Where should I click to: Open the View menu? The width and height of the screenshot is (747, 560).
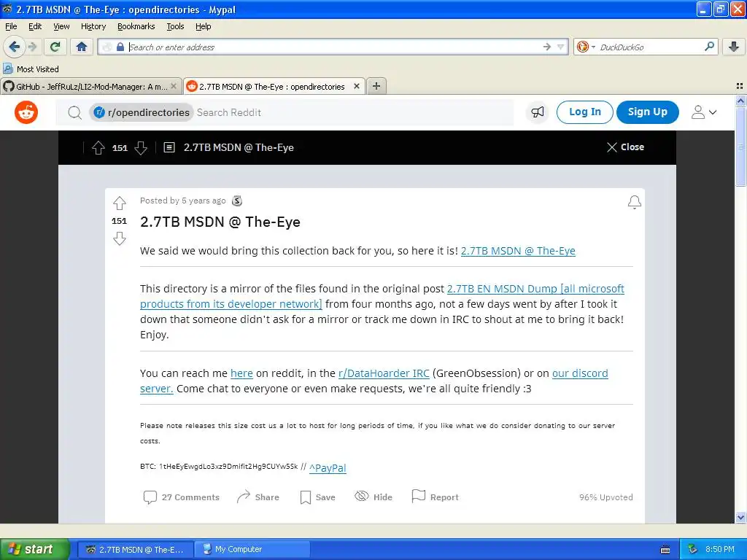pos(61,26)
